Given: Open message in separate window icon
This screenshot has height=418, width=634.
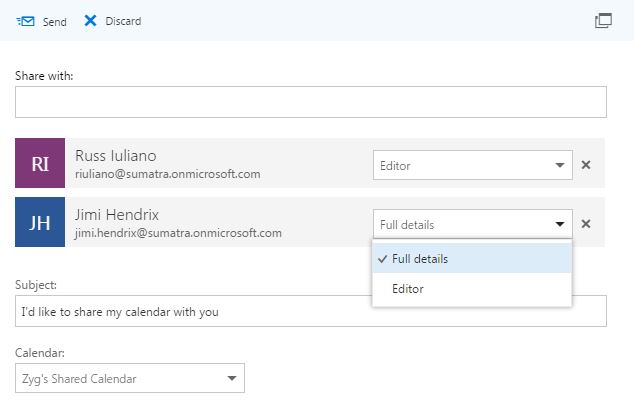Looking at the screenshot, I should pos(603,20).
